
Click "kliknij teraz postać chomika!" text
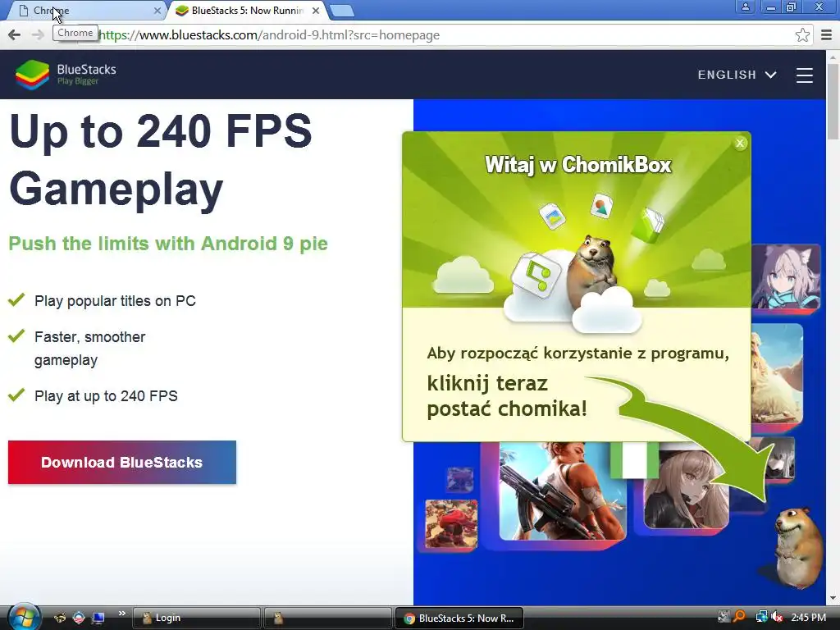point(507,396)
